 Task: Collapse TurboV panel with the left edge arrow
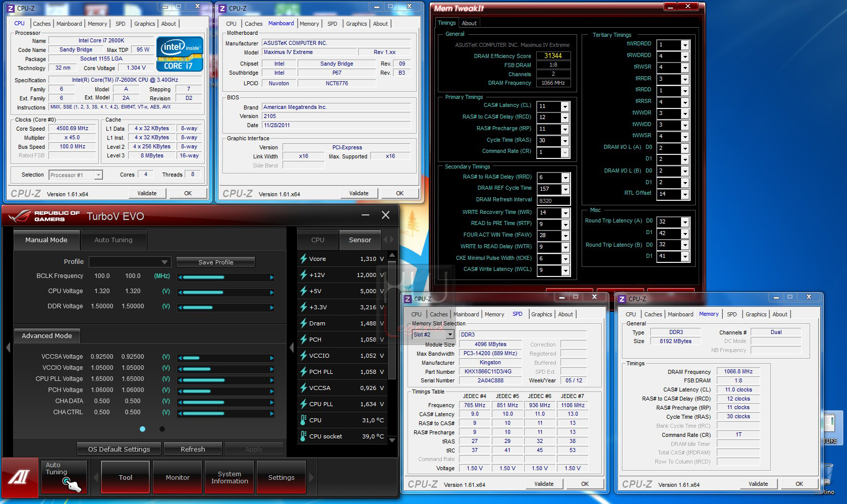pyautogui.click(x=8, y=347)
